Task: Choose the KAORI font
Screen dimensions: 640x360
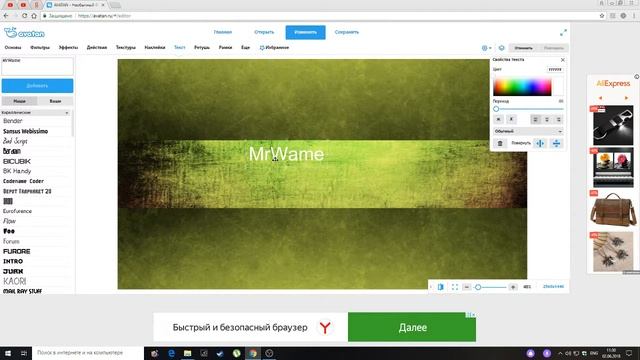Action: (x=15, y=281)
